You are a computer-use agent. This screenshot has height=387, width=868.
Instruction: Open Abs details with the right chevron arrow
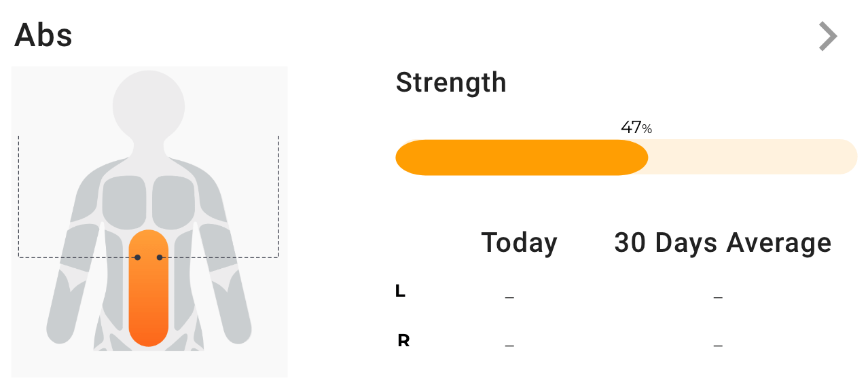click(x=828, y=36)
